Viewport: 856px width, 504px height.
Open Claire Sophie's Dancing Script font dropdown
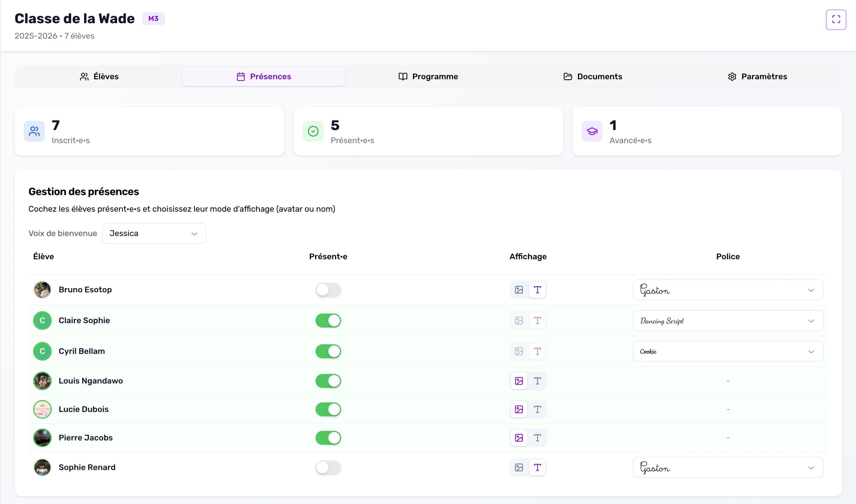pos(728,320)
